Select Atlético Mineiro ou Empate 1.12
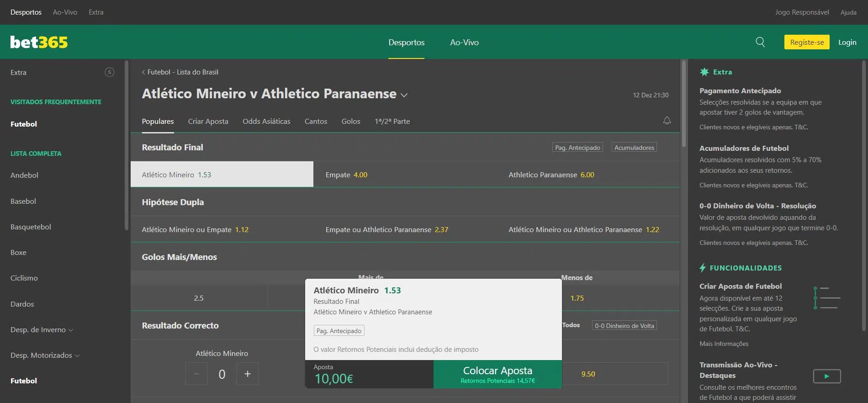 point(222,229)
